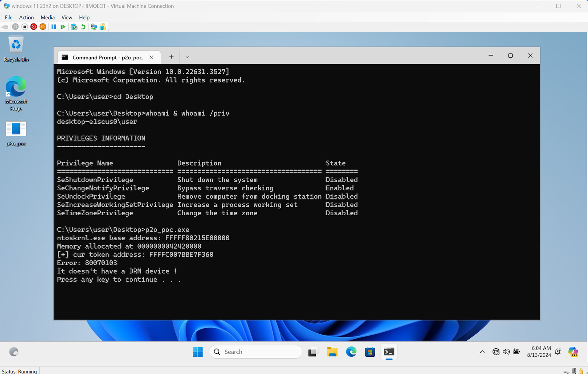Click the Enhanced Session monitor icon

(x=94, y=27)
